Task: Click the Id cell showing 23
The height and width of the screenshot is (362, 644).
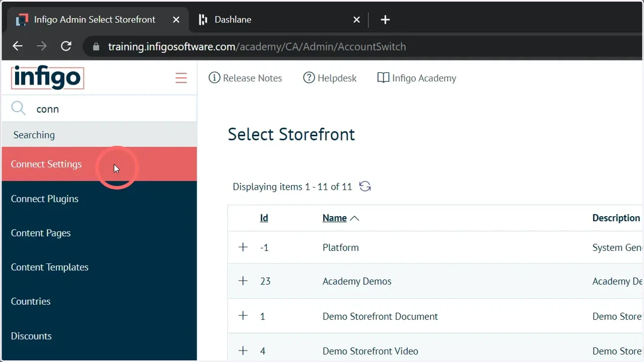Action: pos(265,282)
